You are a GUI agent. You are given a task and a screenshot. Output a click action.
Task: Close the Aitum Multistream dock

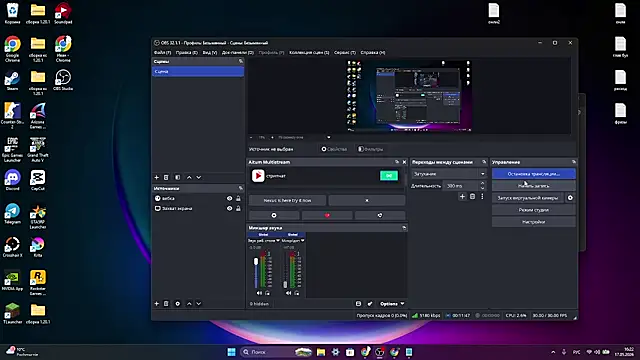[x=404, y=162]
